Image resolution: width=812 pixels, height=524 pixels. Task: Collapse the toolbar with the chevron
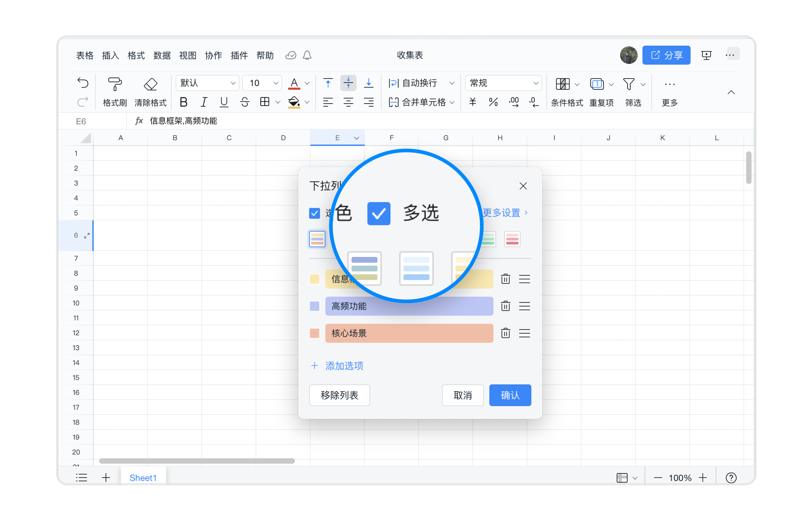coord(731,93)
